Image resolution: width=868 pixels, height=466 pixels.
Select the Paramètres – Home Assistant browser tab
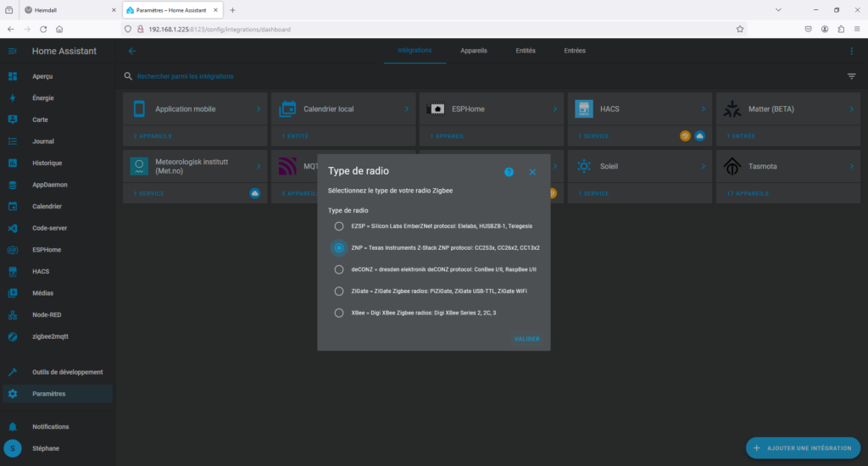pyautogui.click(x=172, y=10)
